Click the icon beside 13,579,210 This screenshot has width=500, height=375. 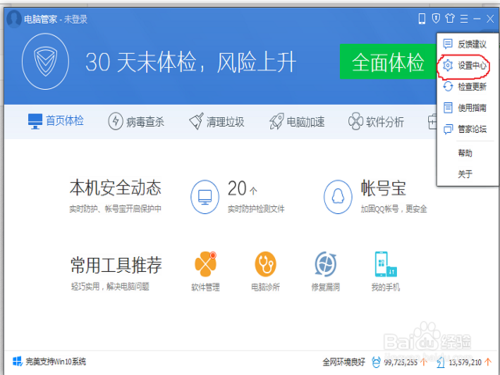441,362
